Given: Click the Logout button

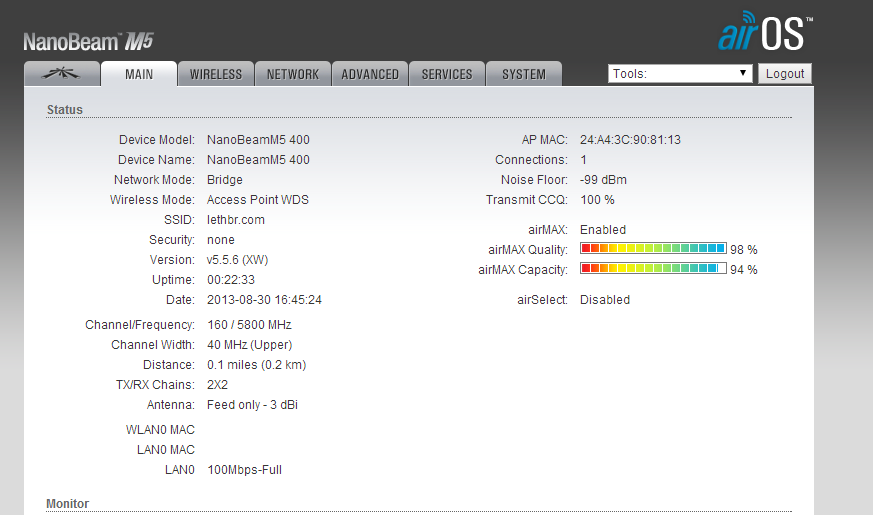Looking at the screenshot, I should (x=785, y=73).
